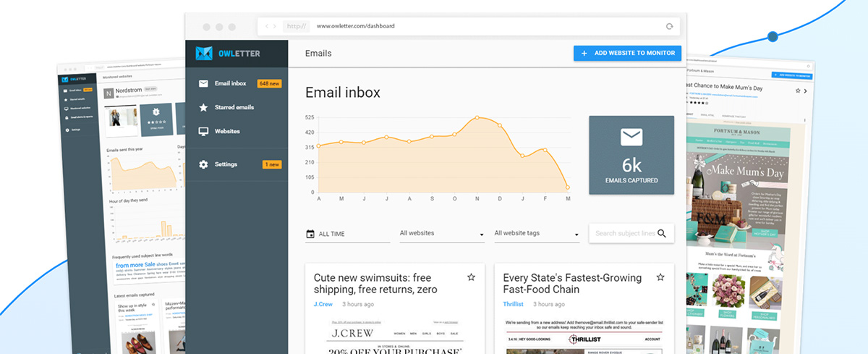Select Email alerts & reports in the left window
The height and width of the screenshot is (354, 868).
pos(77,117)
